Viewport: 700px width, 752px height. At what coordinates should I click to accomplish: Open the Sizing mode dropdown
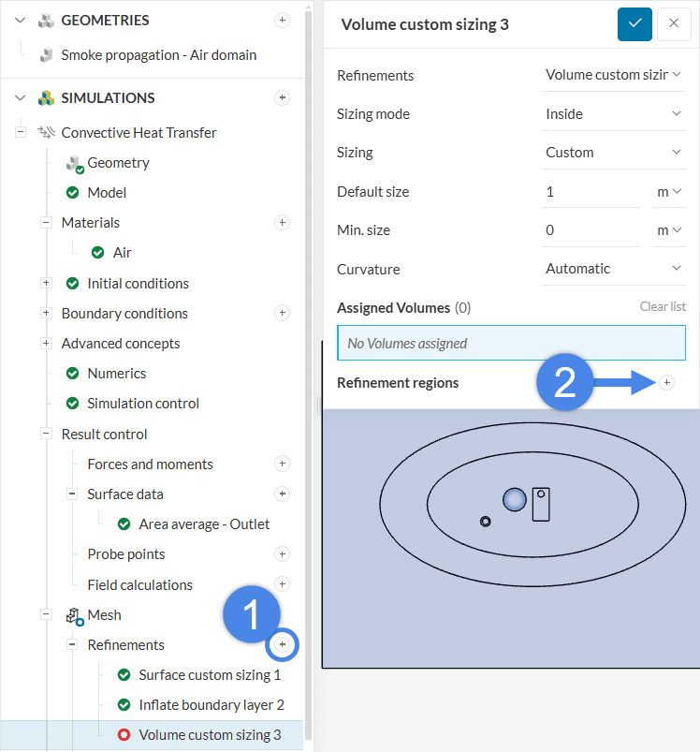tap(615, 114)
